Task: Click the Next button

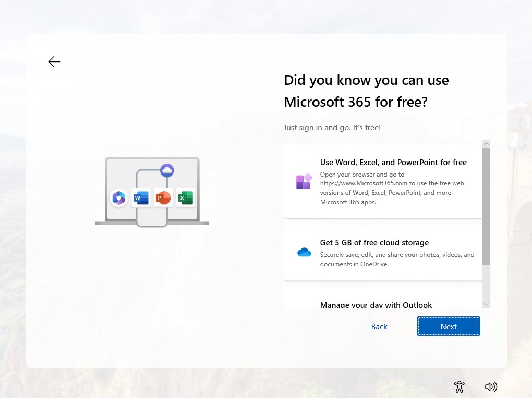Action: (448, 326)
